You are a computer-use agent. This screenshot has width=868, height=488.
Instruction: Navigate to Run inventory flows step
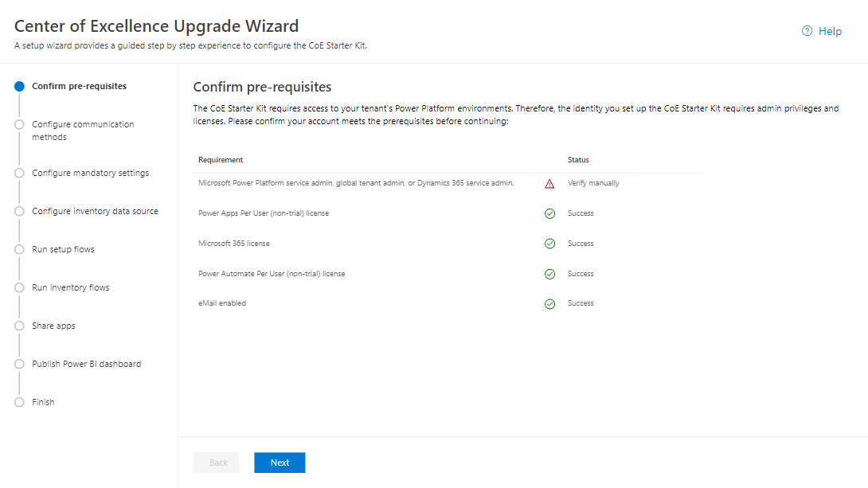(x=70, y=287)
